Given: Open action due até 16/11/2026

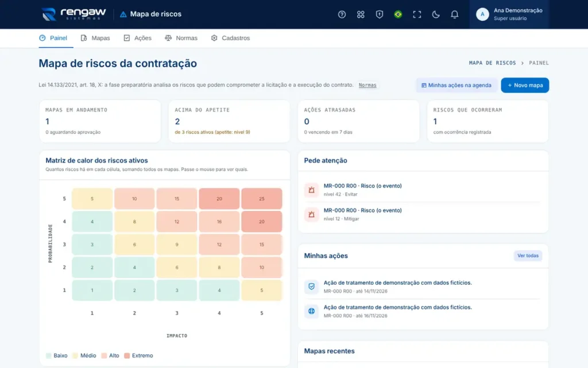Looking at the screenshot, I should [423, 311].
